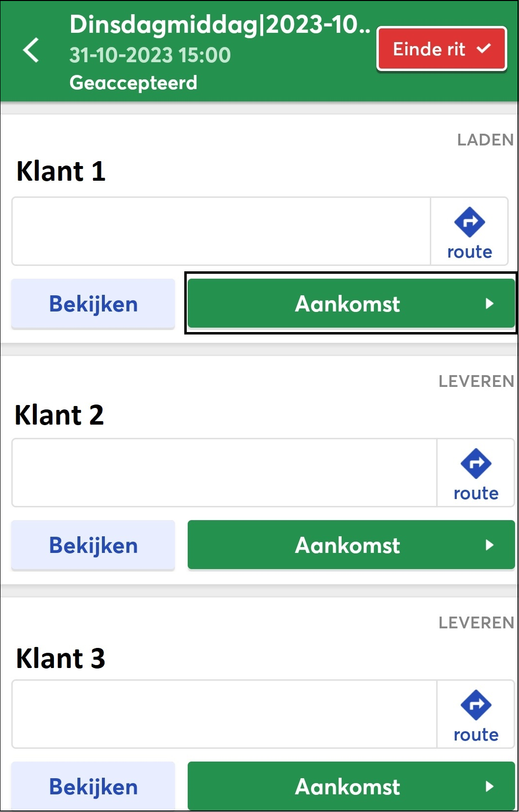519x812 pixels.
Task: Register Aankomst at Klant 2
Action: tap(351, 545)
